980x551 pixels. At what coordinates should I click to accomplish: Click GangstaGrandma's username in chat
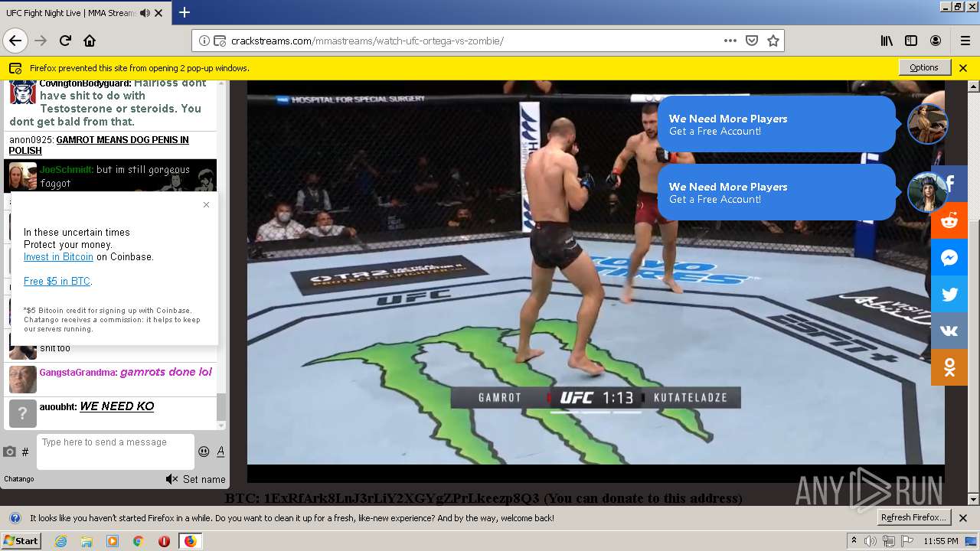pyautogui.click(x=78, y=373)
